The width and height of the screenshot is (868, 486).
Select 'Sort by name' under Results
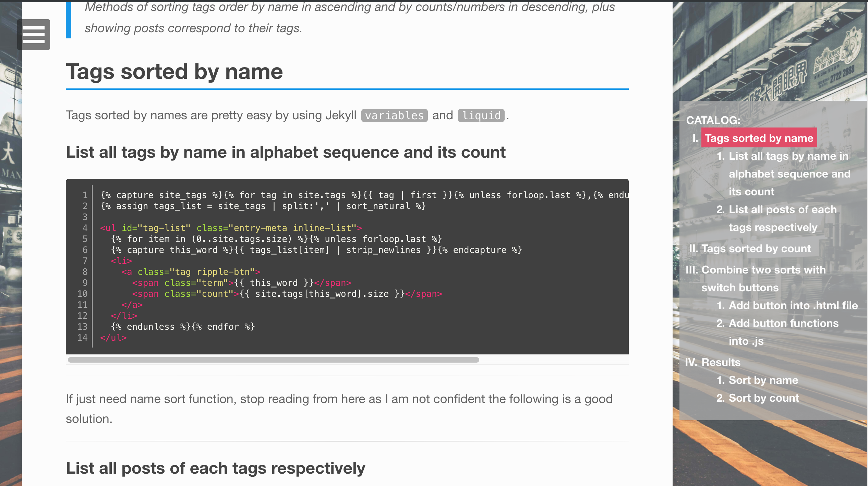(x=763, y=380)
